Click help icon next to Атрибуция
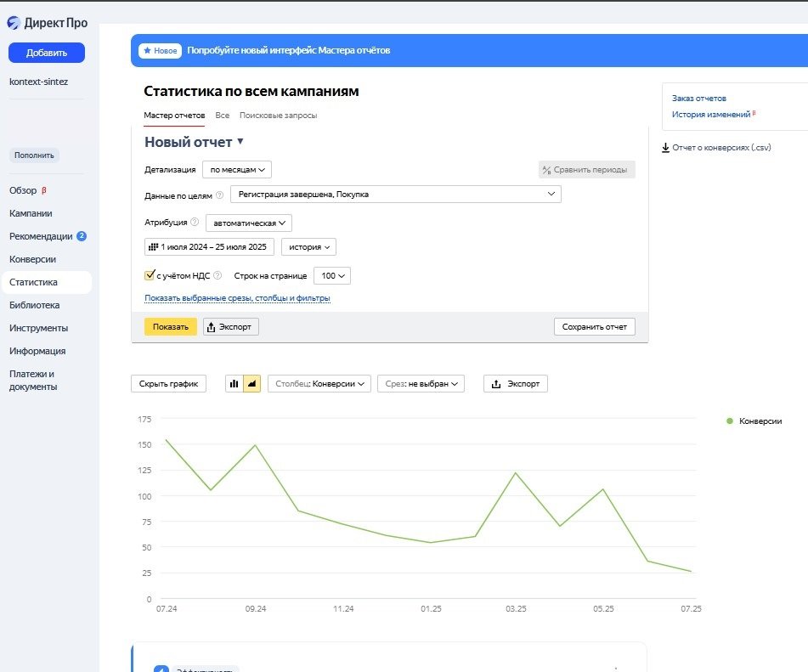Image resolution: width=808 pixels, height=672 pixels. 195,223
